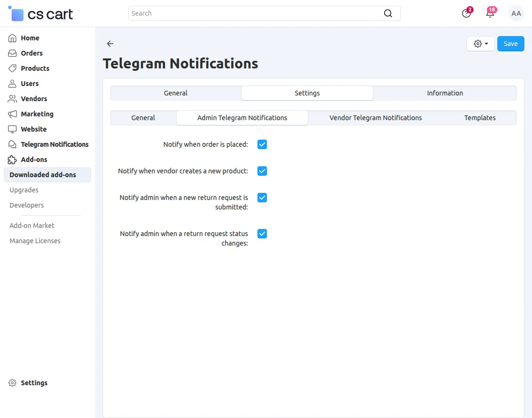
Task: Click the Add-ons puzzle icon
Action: 12,160
